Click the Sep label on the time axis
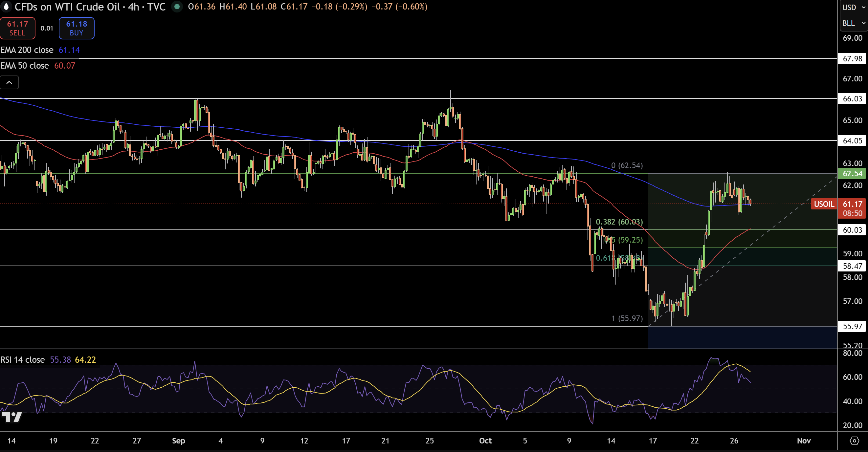This screenshot has width=868, height=452. point(179,441)
